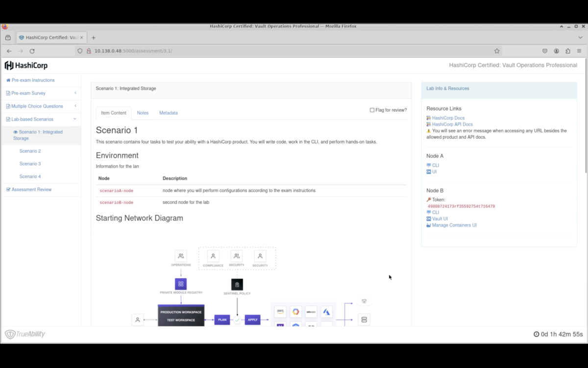Expand the Multiple Choice Questions chevron
This screenshot has width=588, height=368.
(x=76, y=106)
